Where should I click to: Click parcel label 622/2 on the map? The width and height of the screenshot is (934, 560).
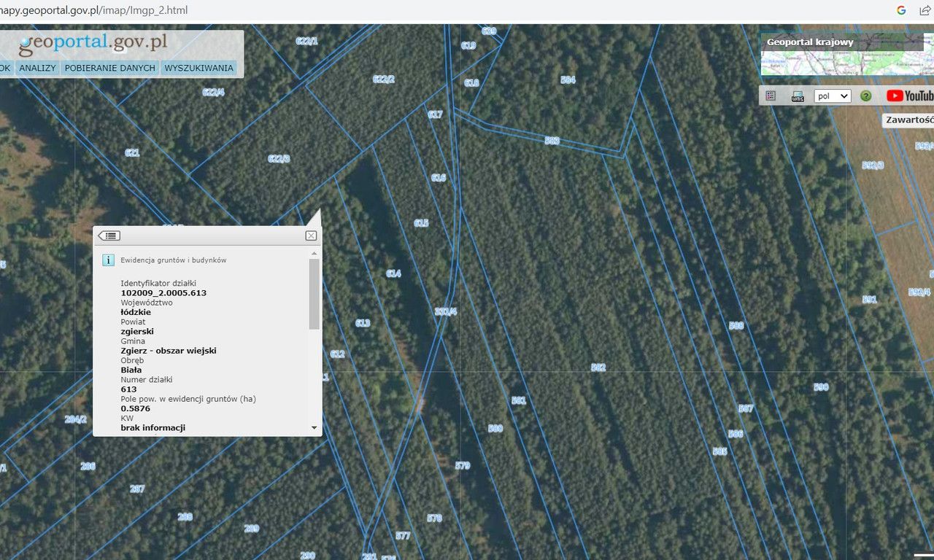click(383, 79)
